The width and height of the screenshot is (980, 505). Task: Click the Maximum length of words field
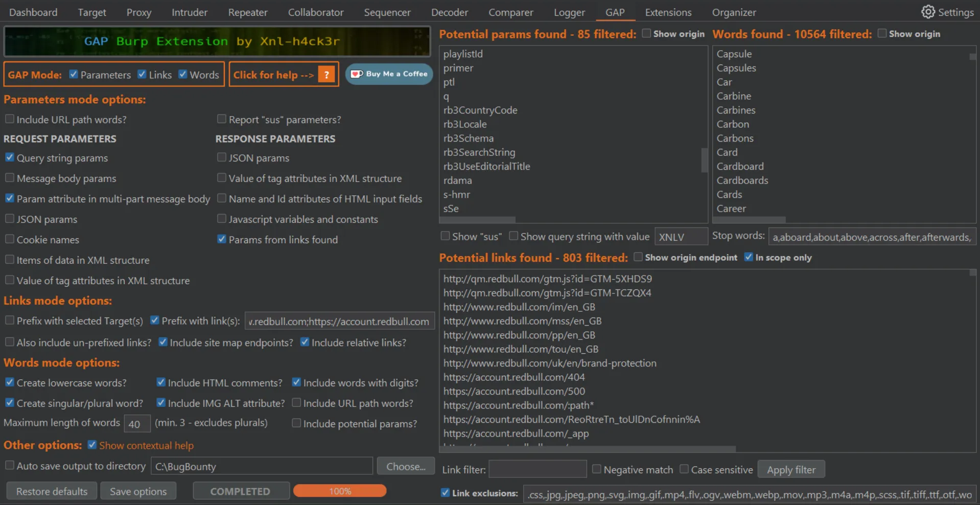point(137,424)
